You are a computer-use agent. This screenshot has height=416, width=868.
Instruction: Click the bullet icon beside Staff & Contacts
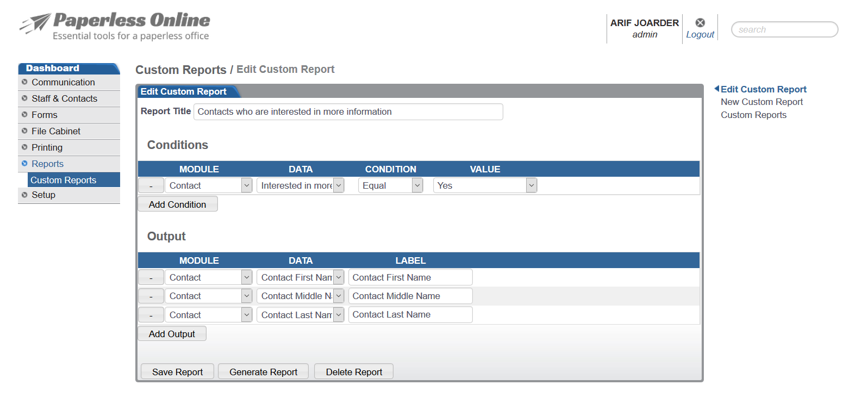(24, 98)
